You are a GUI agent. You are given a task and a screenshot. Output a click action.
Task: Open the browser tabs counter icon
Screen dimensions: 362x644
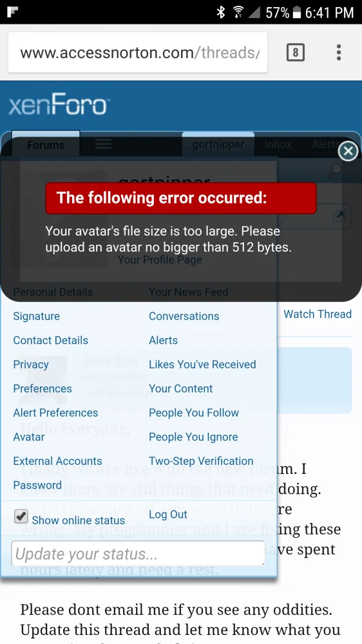296,53
